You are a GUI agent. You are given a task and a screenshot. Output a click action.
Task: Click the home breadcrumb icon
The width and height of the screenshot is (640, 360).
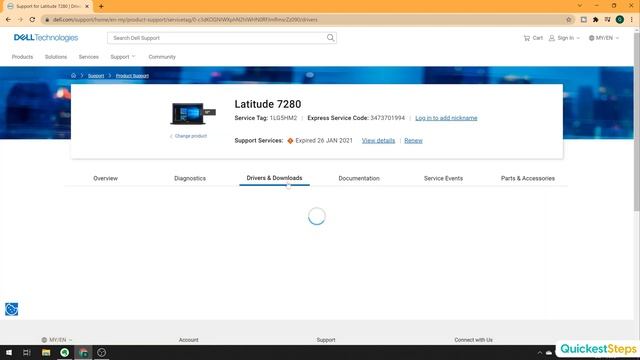73,76
